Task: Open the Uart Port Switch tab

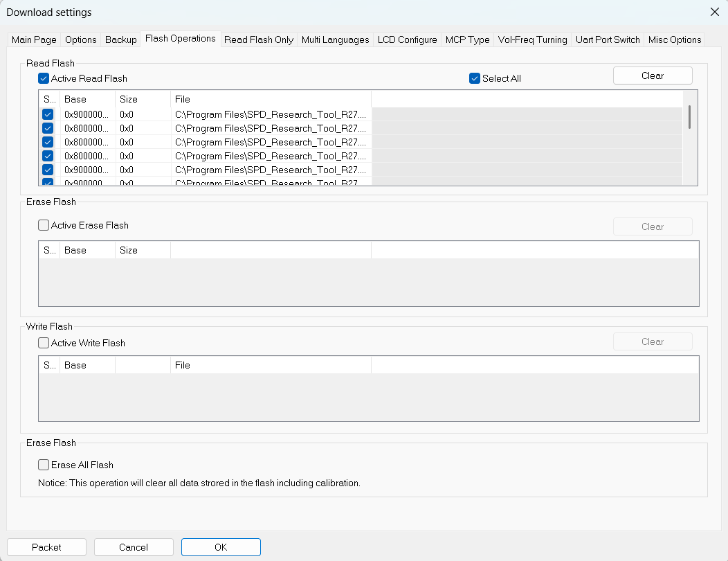Action: (x=608, y=40)
